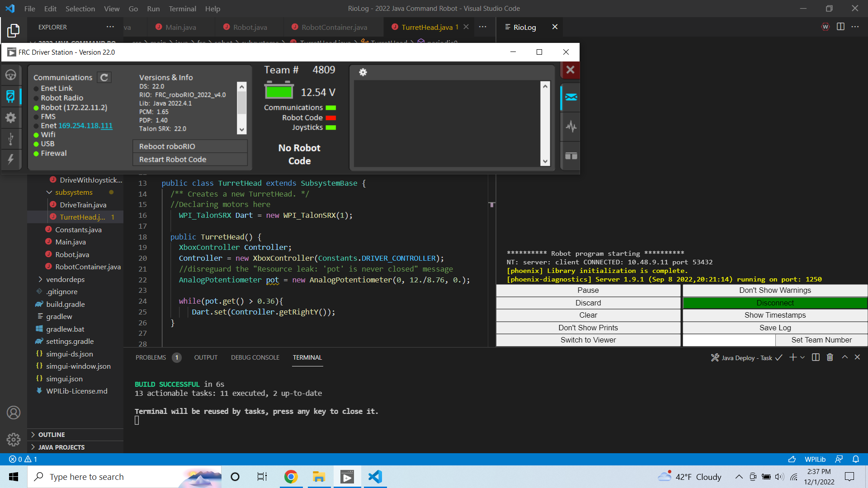868x488 pixels.
Task: Open status bar errors and warnings indicator
Action: [x=23, y=459]
